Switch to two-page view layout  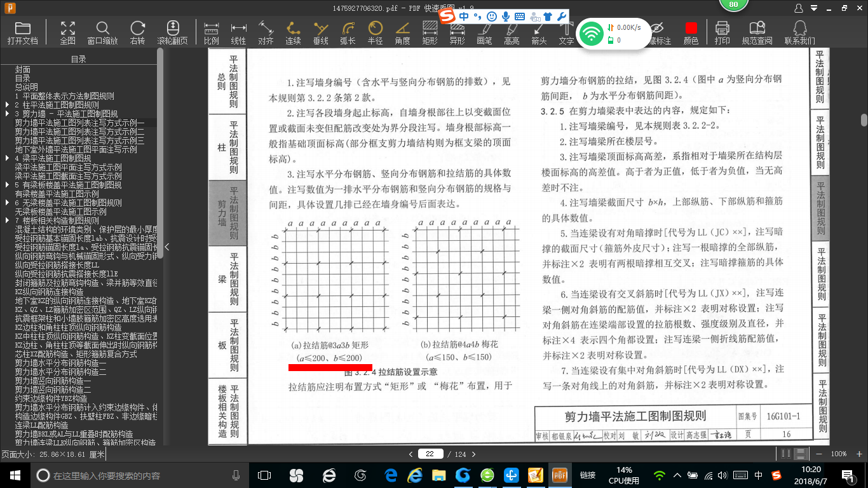(786, 454)
